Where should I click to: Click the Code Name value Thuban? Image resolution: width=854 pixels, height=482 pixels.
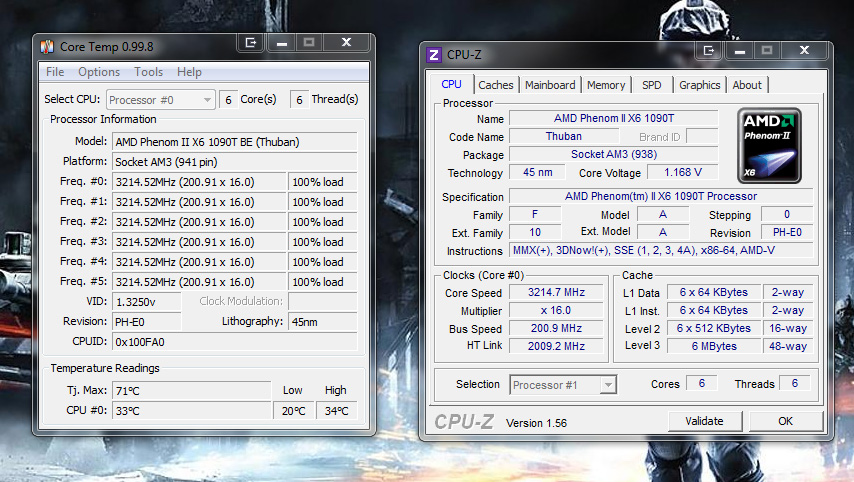[x=564, y=136]
